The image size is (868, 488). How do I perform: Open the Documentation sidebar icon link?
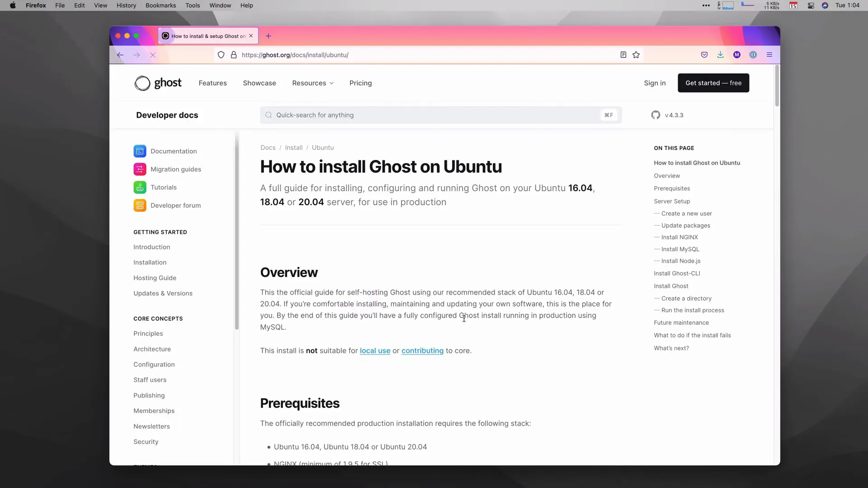coord(140,151)
